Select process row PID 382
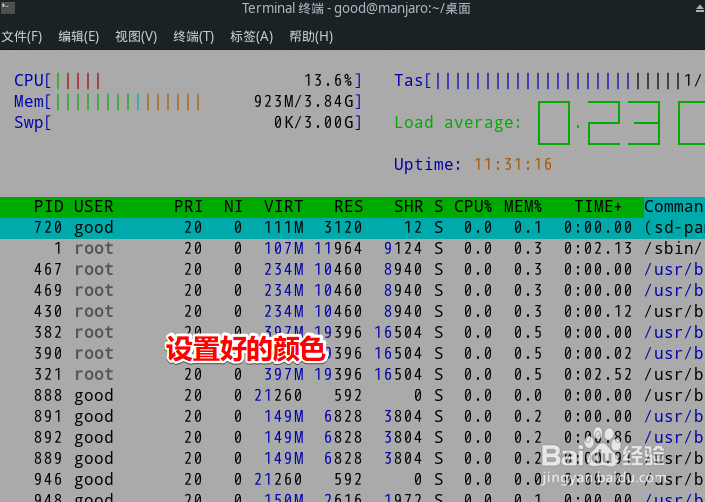Viewport: 705px width, 502px height. tap(352, 333)
